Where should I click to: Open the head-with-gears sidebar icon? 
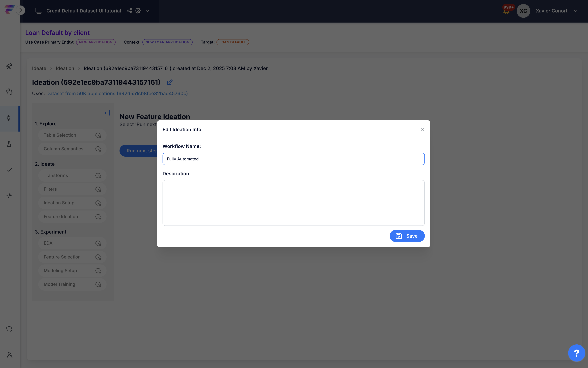click(9, 92)
